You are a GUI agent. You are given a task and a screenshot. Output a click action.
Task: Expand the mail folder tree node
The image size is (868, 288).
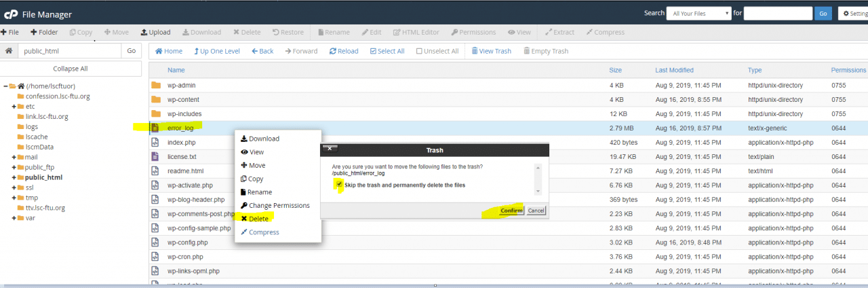14,157
